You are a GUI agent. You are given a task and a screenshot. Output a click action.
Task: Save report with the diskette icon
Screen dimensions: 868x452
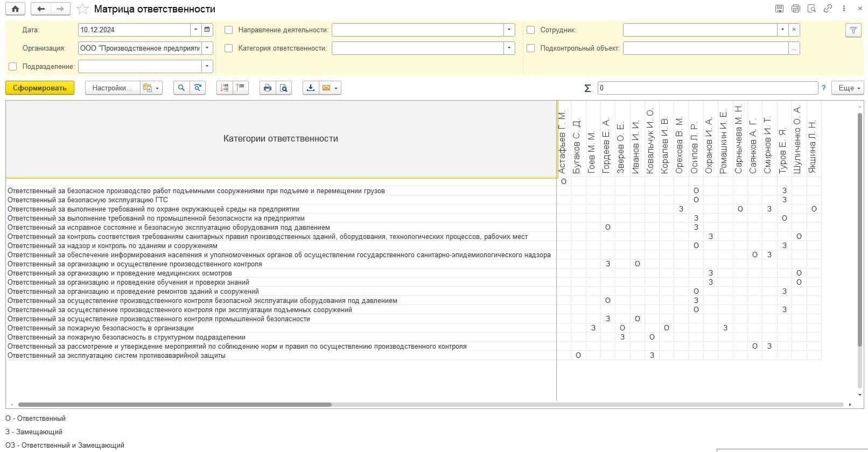(779, 9)
